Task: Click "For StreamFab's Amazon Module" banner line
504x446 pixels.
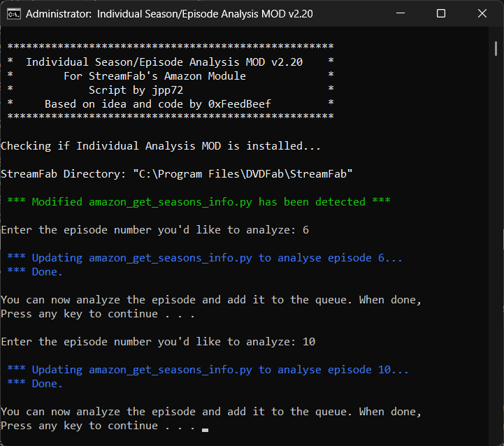Action: (x=154, y=76)
